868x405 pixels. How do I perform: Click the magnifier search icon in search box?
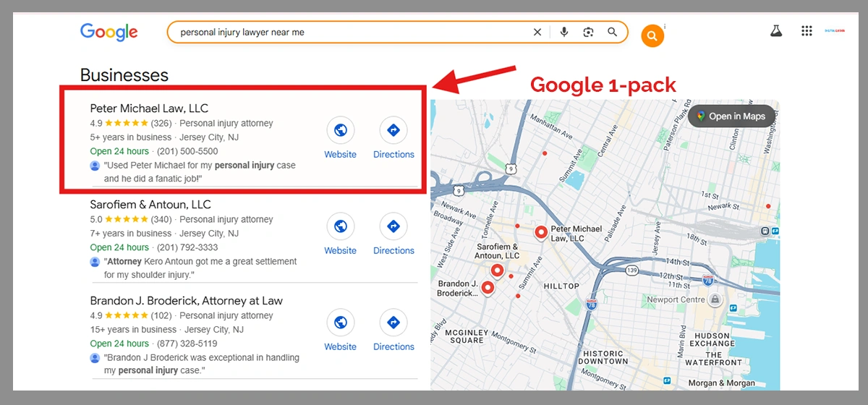click(613, 32)
